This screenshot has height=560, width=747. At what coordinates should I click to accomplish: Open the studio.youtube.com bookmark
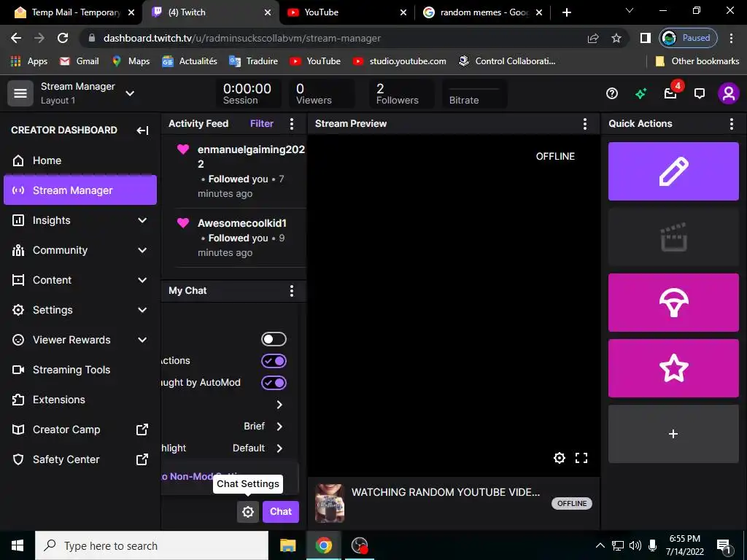click(399, 61)
